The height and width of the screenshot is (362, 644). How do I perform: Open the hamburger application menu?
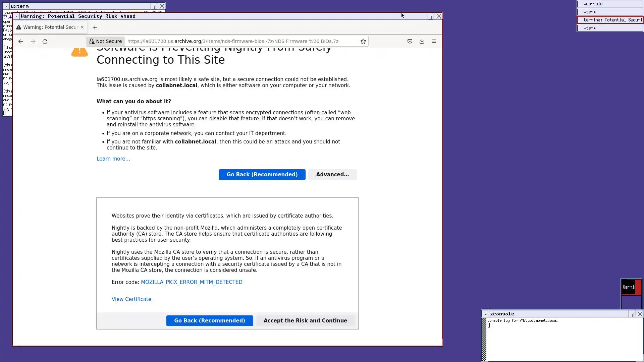[434, 41]
